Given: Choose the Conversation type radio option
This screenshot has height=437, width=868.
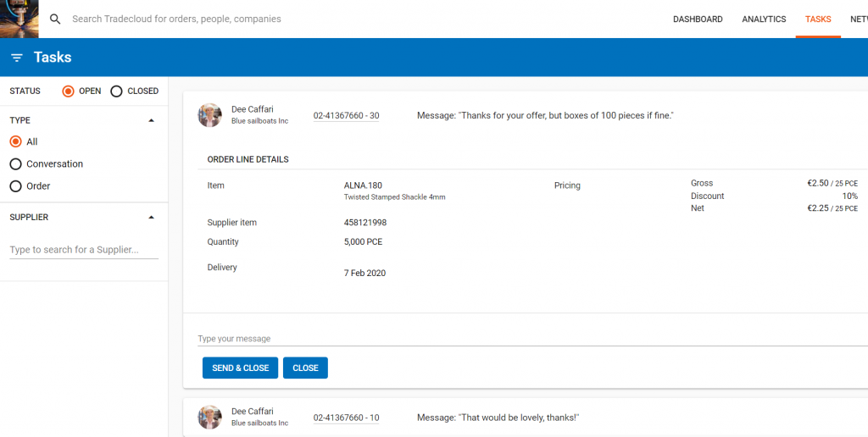Looking at the screenshot, I should click(15, 163).
